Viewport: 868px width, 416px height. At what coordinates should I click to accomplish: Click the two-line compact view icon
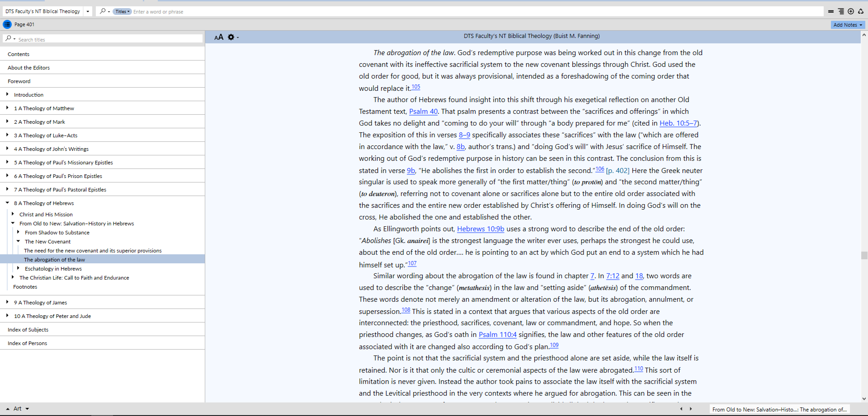point(831,12)
